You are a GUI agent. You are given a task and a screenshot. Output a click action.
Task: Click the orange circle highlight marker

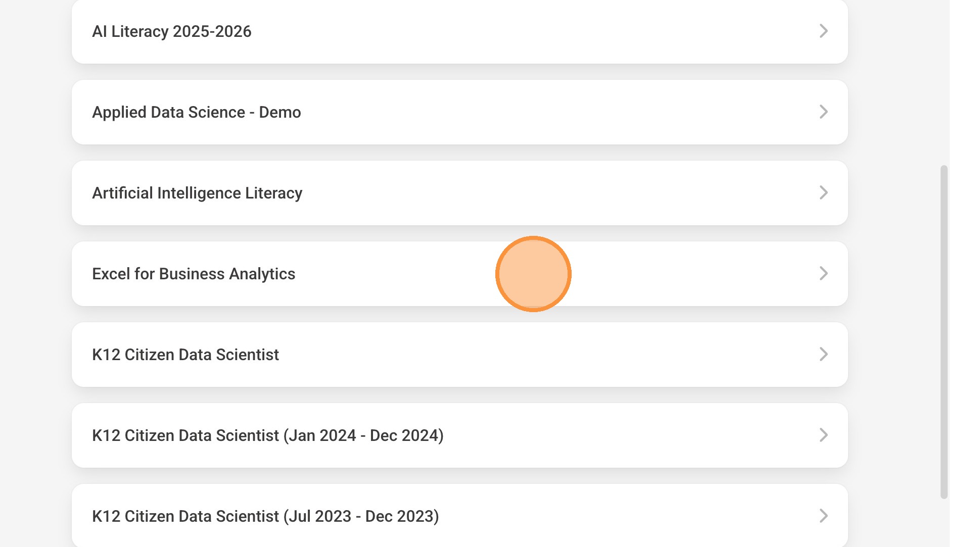[533, 274]
